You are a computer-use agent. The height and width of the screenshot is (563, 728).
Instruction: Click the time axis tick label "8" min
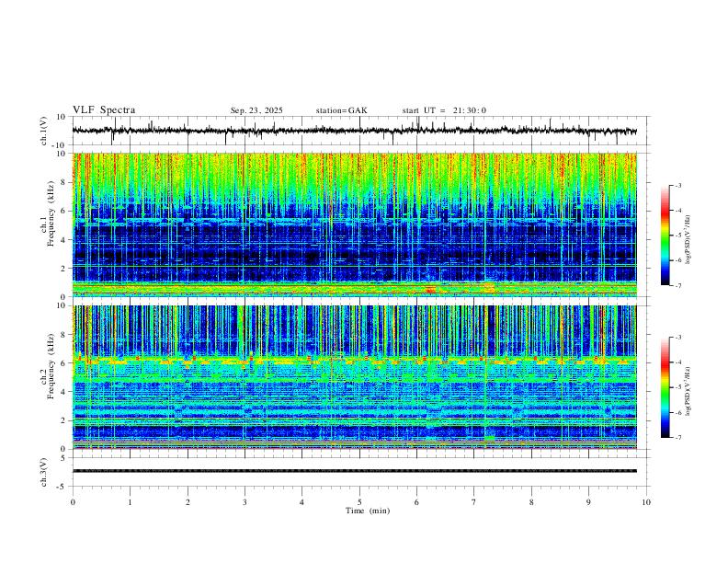click(x=531, y=502)
